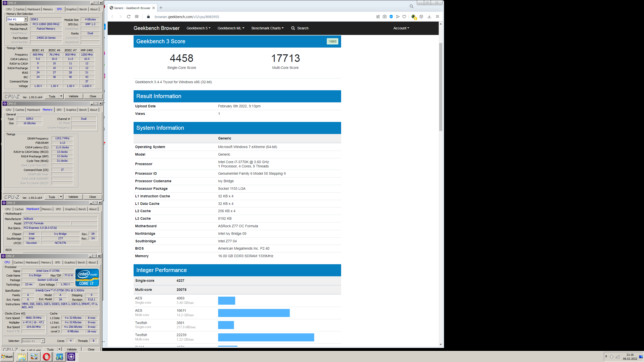The height and width of the screenshot is (362, 644).
Task: Click the single-core score 4458
Action: click(x=182, y=58)
